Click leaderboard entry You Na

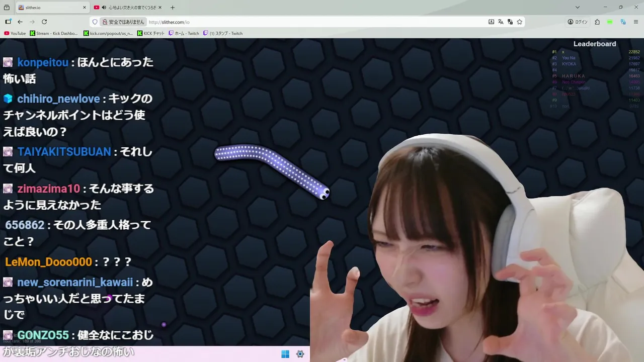[569, 58]
